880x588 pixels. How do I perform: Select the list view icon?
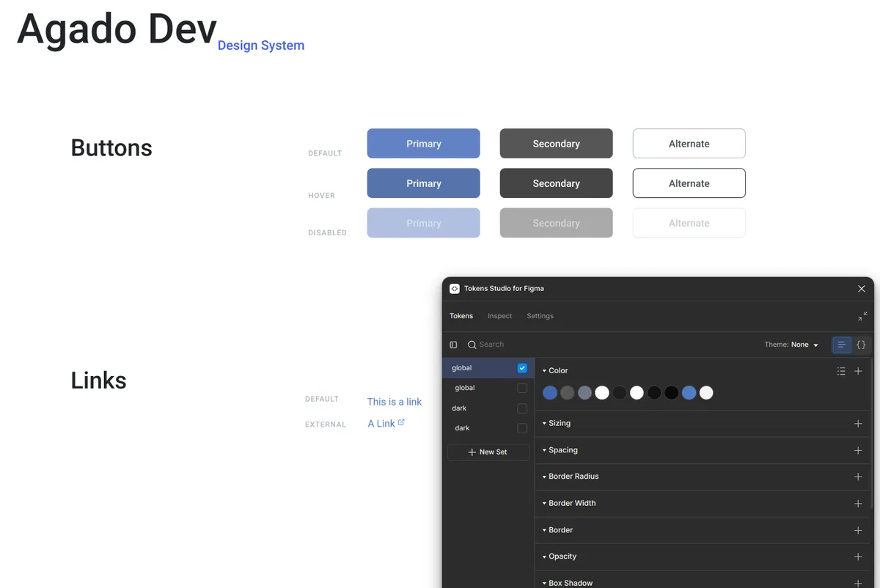(x=840, y=345)
